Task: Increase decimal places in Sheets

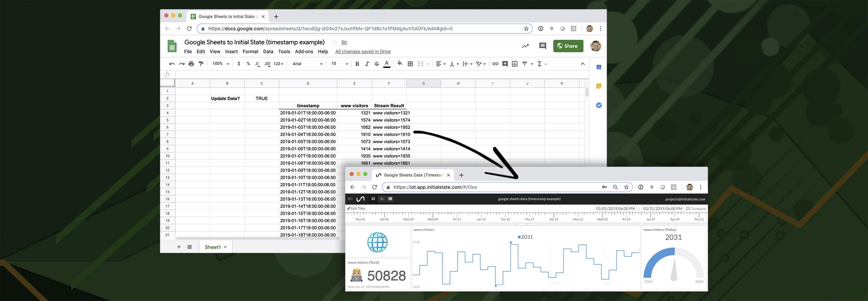Action: (268, 64)
